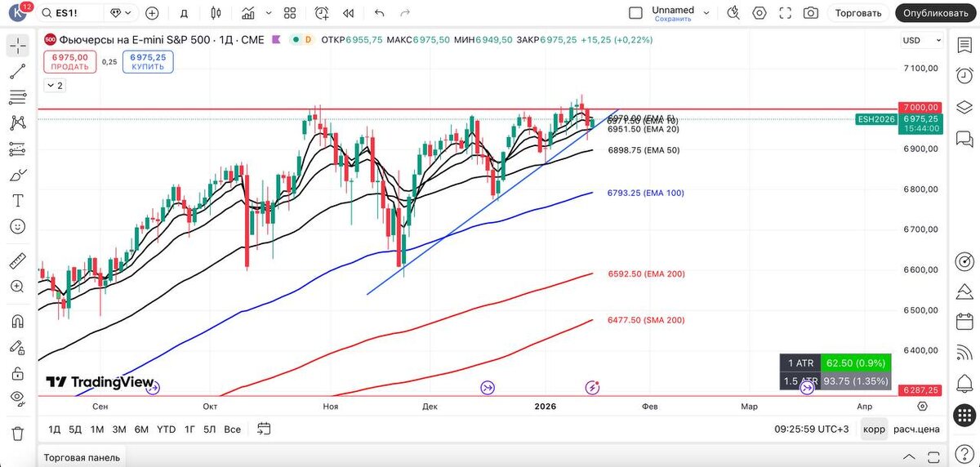Screen dimensions: 980x467
Task: Take a chart snapshot with camera icon
Action: pos(810,13)
